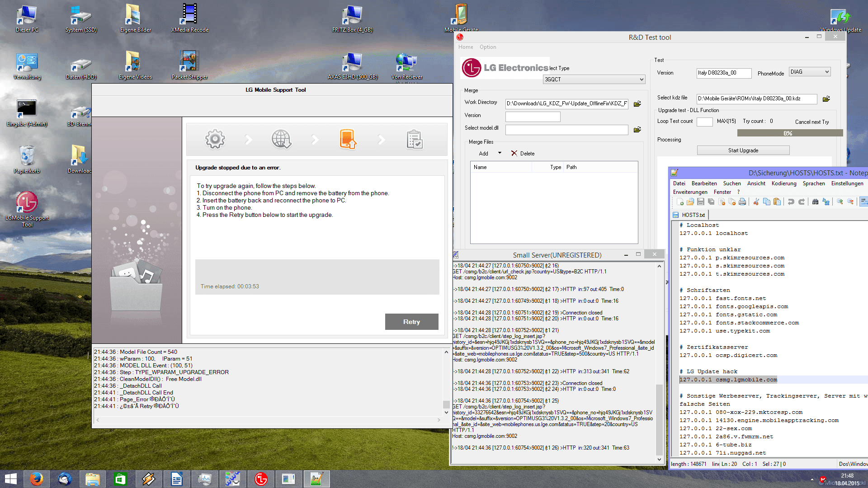Open File Explorer from the taskbar
The width and height of the screenshot is (868, 488).
(93, 479)
